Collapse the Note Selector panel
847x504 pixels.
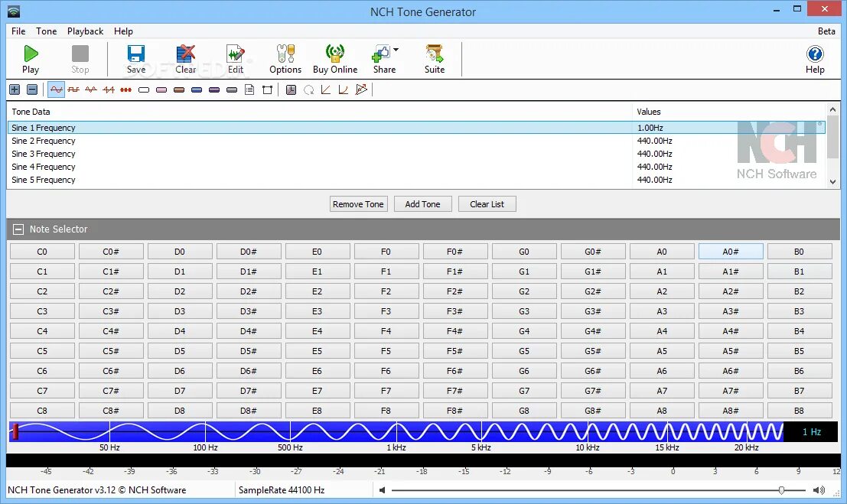18,229
